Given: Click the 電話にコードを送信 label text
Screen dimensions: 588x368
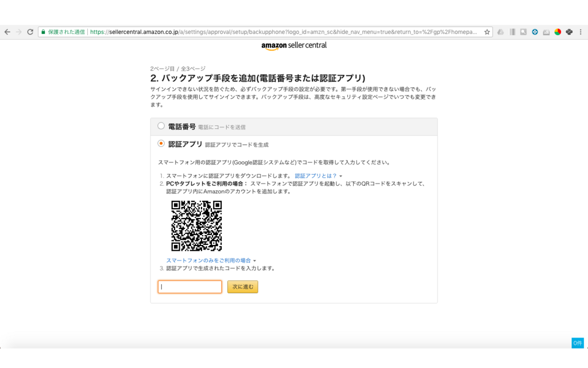Looking at the screenshot, I should tap(222, 127).
